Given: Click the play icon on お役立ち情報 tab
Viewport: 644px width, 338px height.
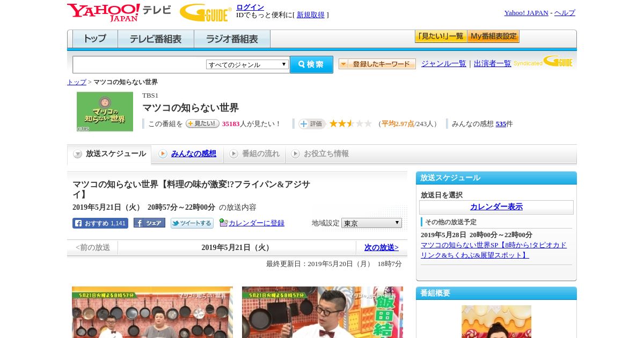Looking at the screenshot, I should click(295, 154).
